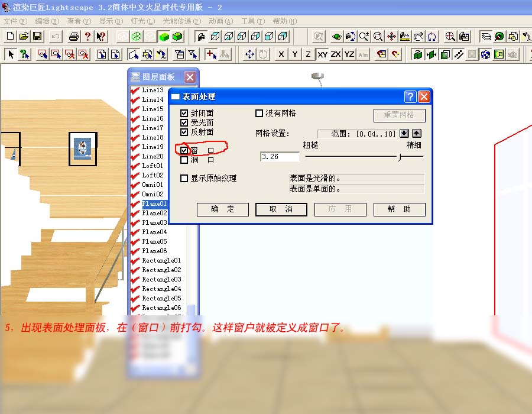Click the zoom extents crosshair magnifier icon
The width and height of the screenshot is (532, 414).
(x=450, y=36)
